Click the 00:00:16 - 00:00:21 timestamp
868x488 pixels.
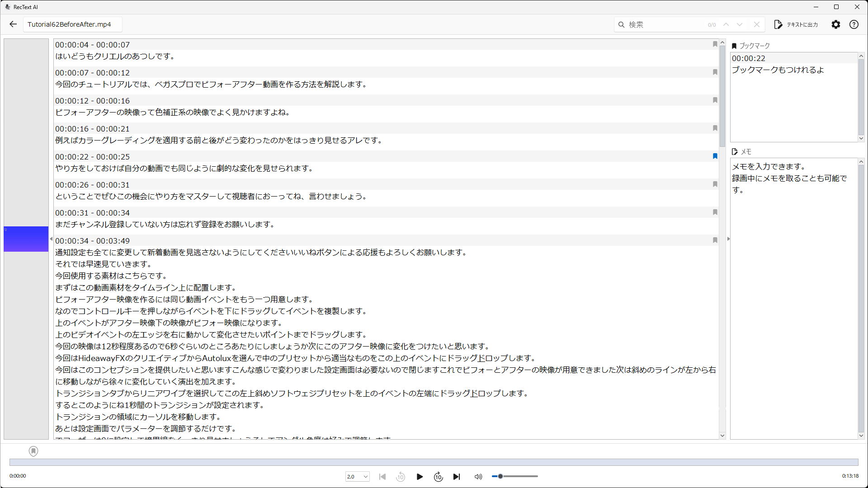(92, 129)
